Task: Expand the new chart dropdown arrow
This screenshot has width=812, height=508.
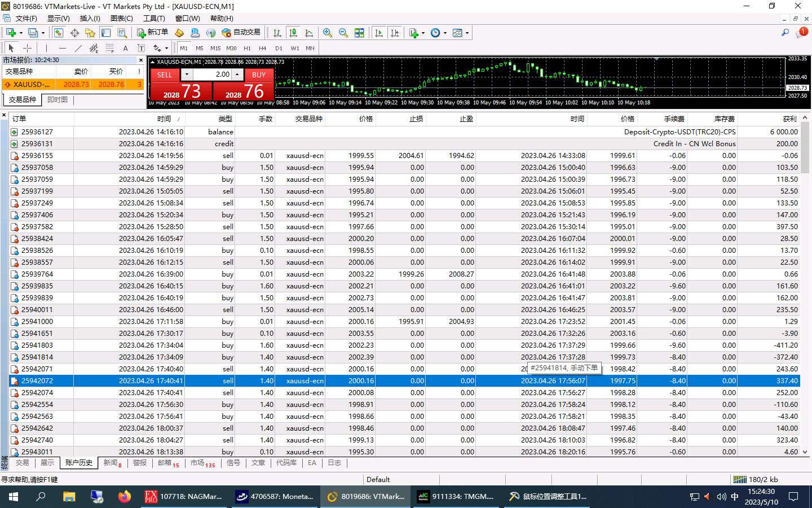Action: (x=21, y=33)
